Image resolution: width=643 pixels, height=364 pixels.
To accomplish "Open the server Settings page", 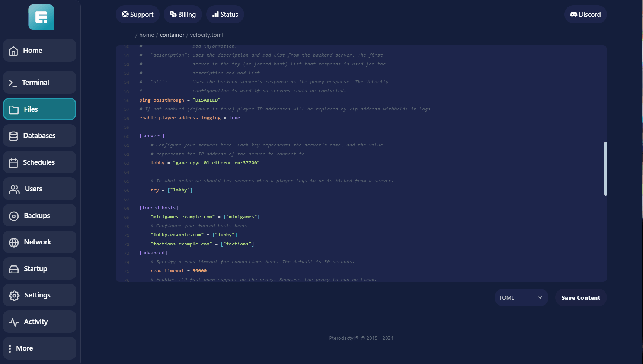I will coord(39,295).
